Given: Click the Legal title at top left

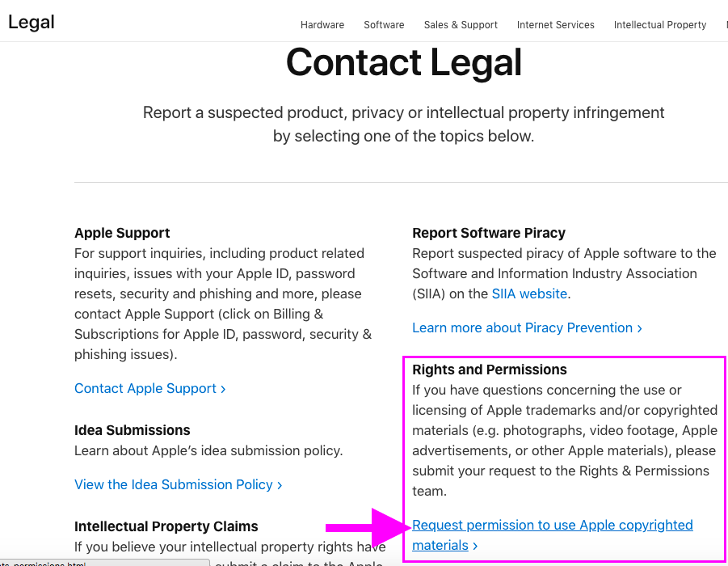Looking at the screenshot, I should pyautogui.click(x=32, y=22).
